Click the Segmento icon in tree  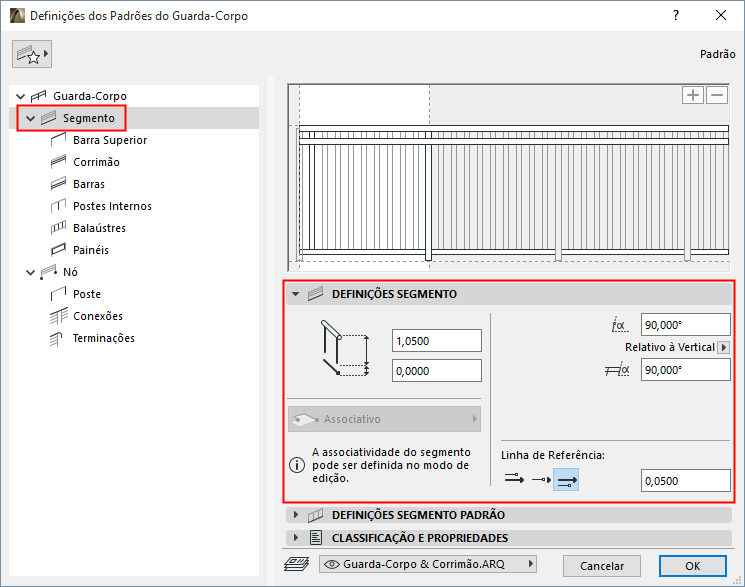click(48, 118)
